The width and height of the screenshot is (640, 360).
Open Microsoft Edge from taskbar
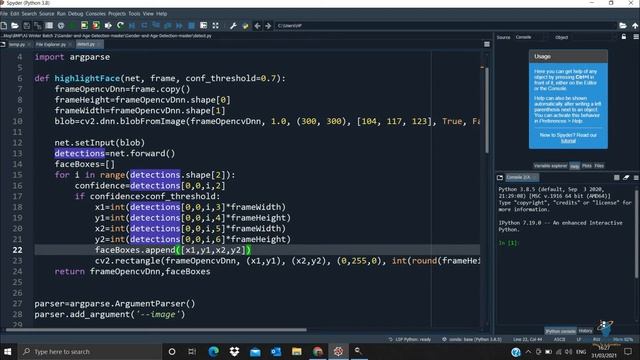tap(213, 351)
